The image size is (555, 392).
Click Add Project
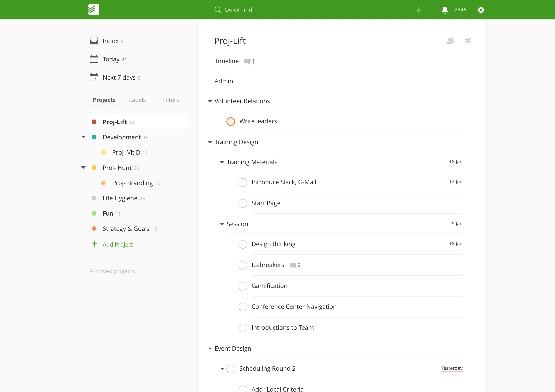pos(118,244)
